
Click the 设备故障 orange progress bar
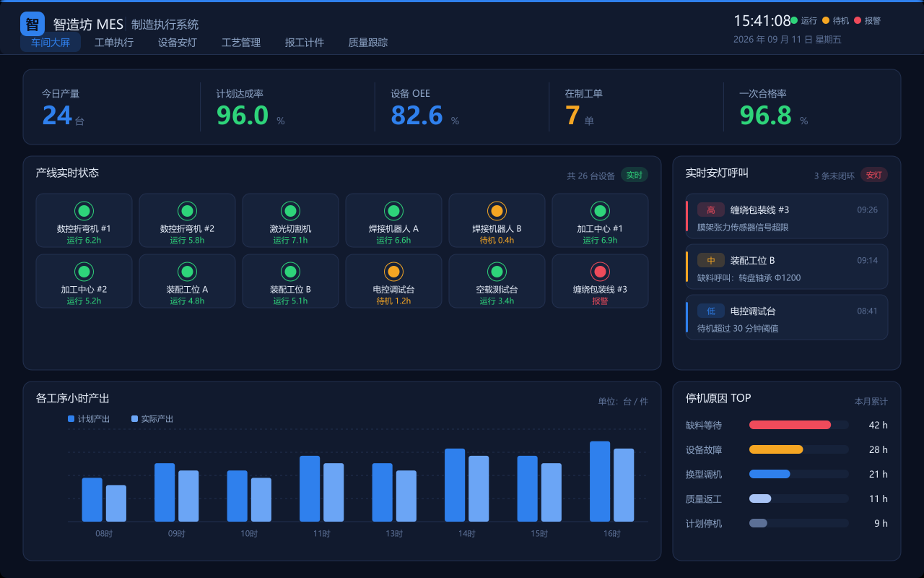coord(776,449)
